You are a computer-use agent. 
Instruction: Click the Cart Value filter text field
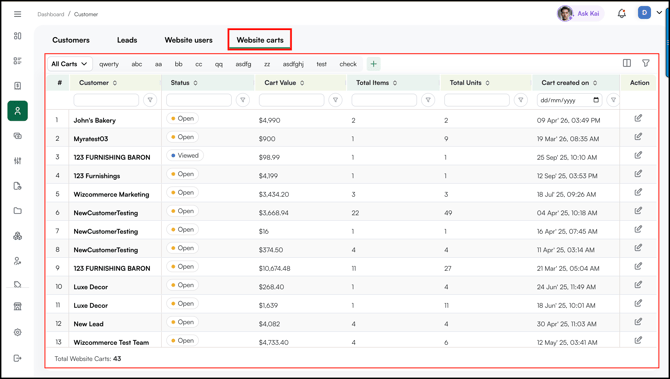click(291, 100)
